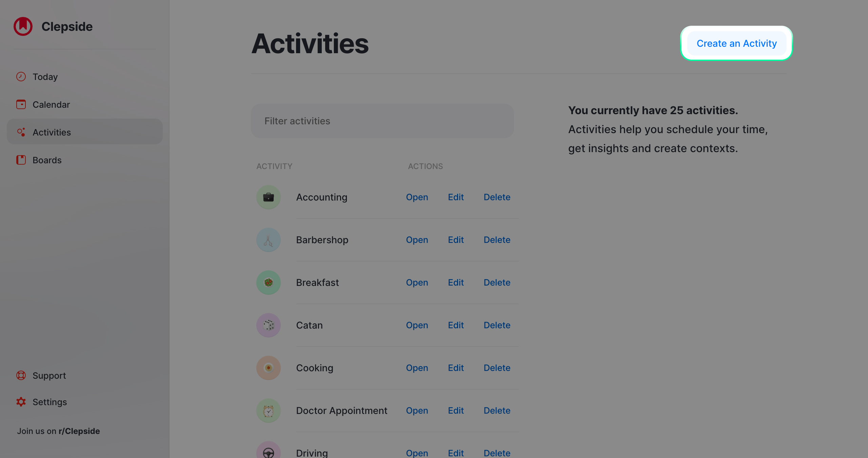Navigate to the Today section
This screenshot has width=868, height=458.
[x=45, y=77]
